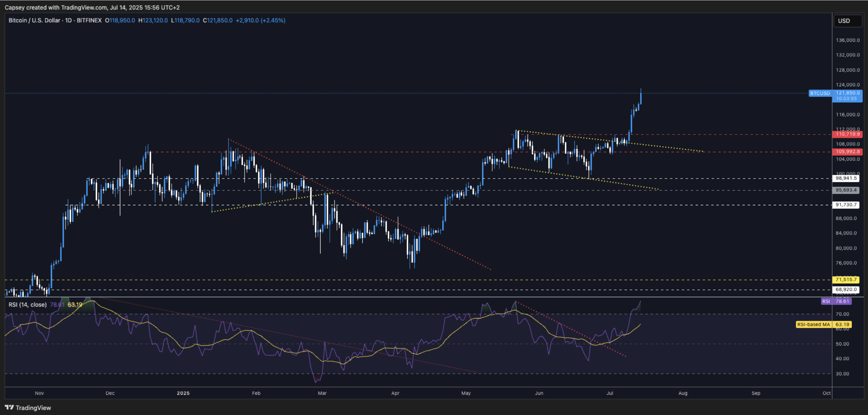Click the Jul label on time axis
Screen dimensions: 868x415
point(610,393)
